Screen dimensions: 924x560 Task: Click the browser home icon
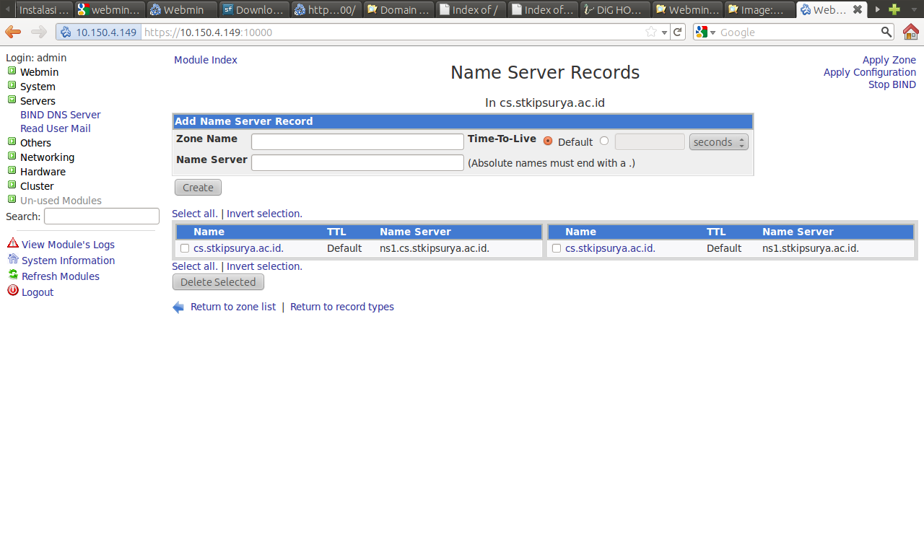(910, 32)
